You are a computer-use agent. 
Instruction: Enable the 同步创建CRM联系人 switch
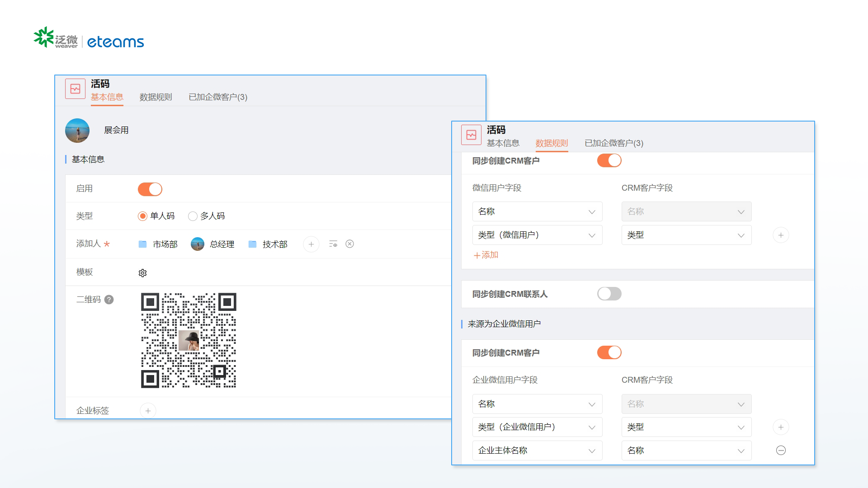coord(609,294)
